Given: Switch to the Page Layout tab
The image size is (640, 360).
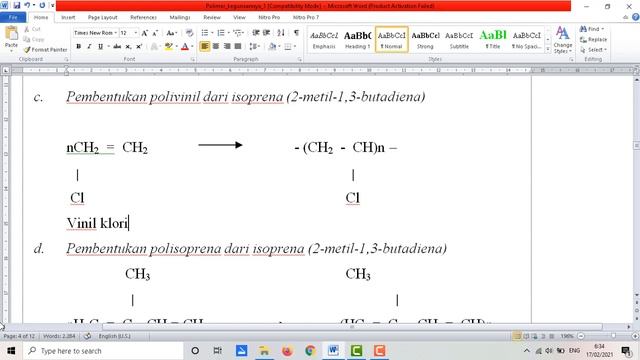Looking at the screenshot, I should 102,17.
